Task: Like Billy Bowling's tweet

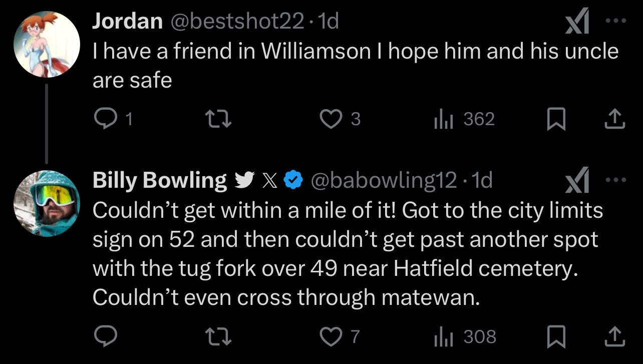Action: click(331, 336)
